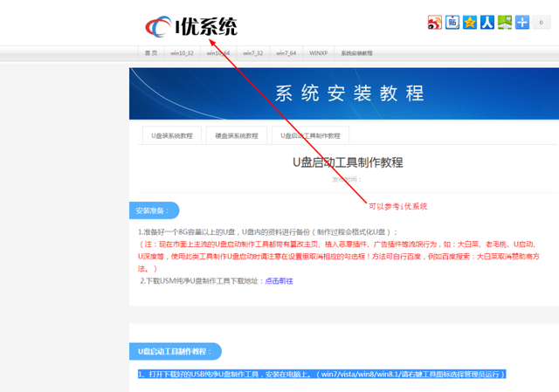Switch to 硬盘装系统教程 tab
Image resolution: width=559 pixels, height=392 pixels.
click(x=237, y=135)
